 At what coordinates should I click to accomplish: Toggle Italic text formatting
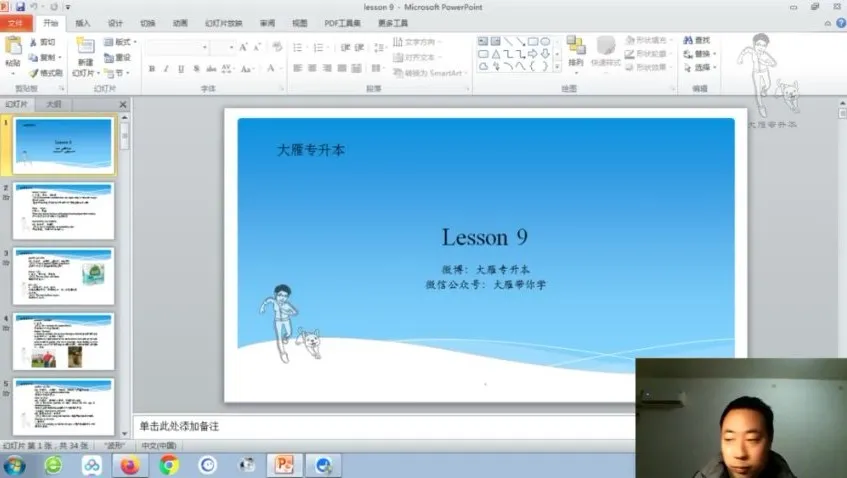(x=166, y=69)
